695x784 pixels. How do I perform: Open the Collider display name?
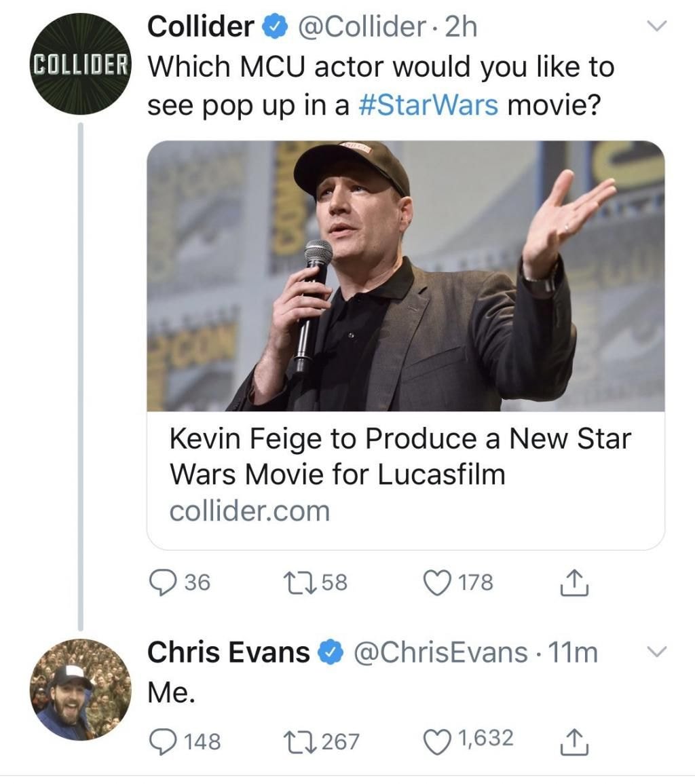coord(200,27)
